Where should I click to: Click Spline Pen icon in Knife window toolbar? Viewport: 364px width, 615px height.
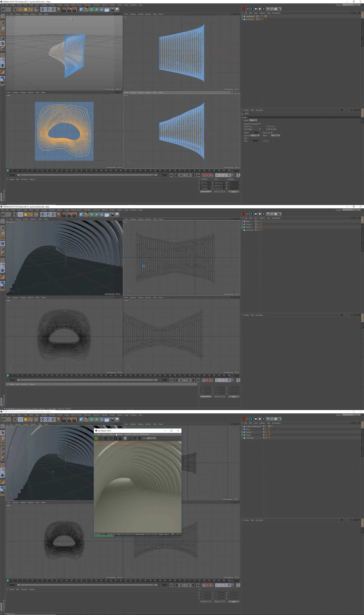(x=86, y=9)
